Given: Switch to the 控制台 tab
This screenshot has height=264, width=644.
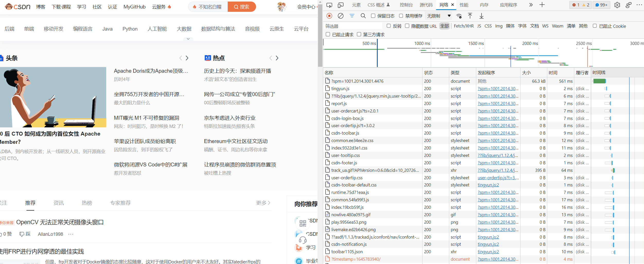Looking at the screenshot, I should 406,5.
